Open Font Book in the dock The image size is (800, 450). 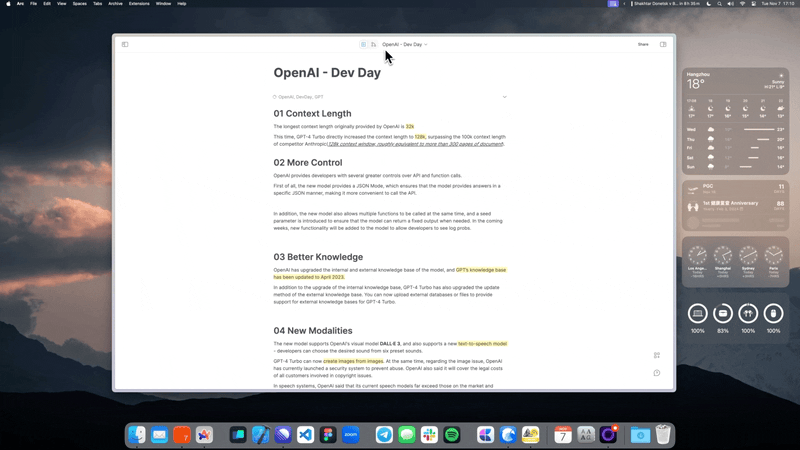[x=586, y=435]
